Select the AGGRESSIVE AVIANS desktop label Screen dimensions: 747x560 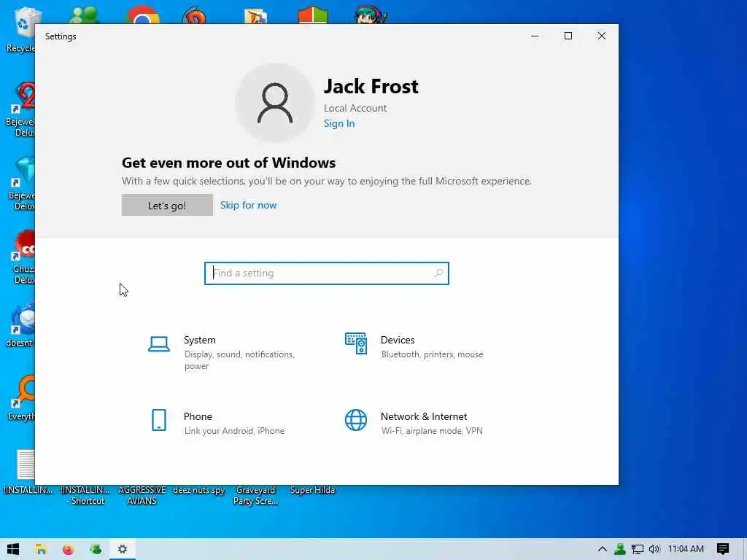(x=142, y=495)
